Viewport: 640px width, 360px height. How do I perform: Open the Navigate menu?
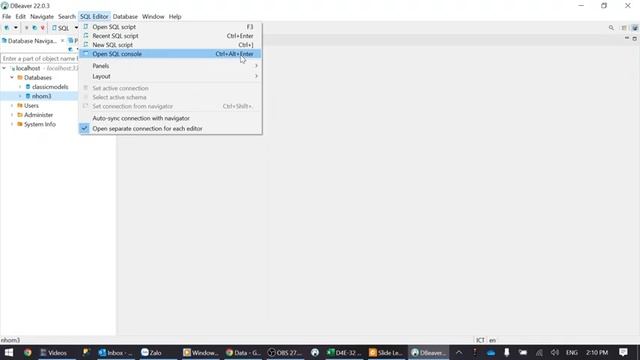point(42,17)
